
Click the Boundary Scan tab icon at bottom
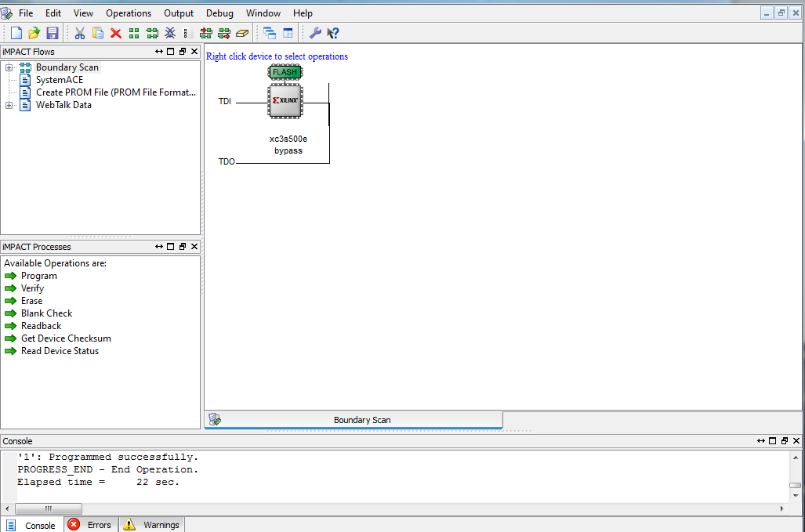(x=215, y=420)
